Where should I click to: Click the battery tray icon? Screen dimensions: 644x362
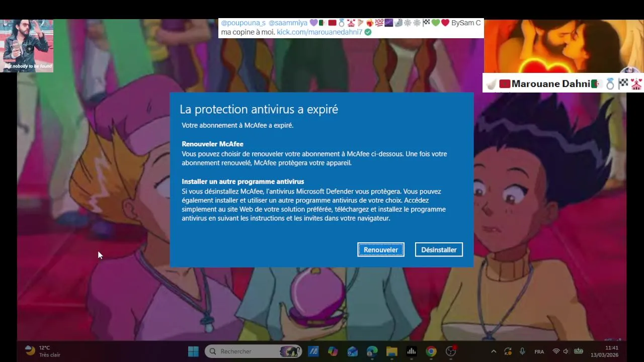click(x=579, y=351)
